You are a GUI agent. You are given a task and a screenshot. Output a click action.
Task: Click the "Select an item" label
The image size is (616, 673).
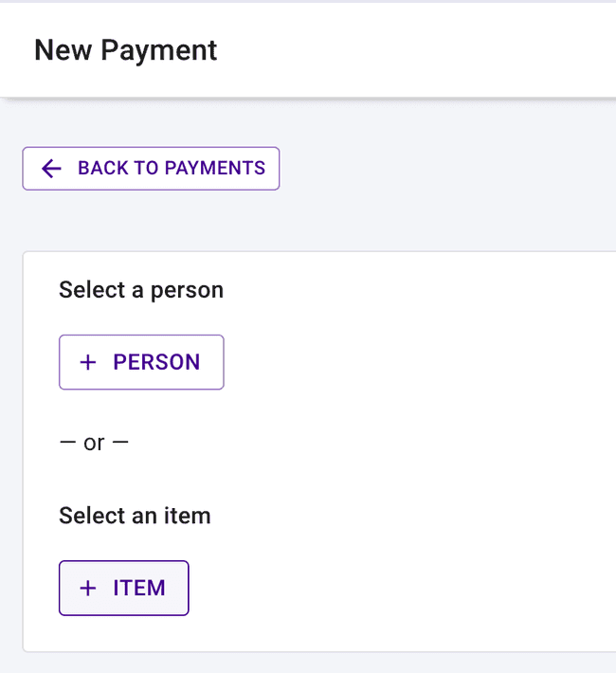pyautogui.click(x=135, y=516)
